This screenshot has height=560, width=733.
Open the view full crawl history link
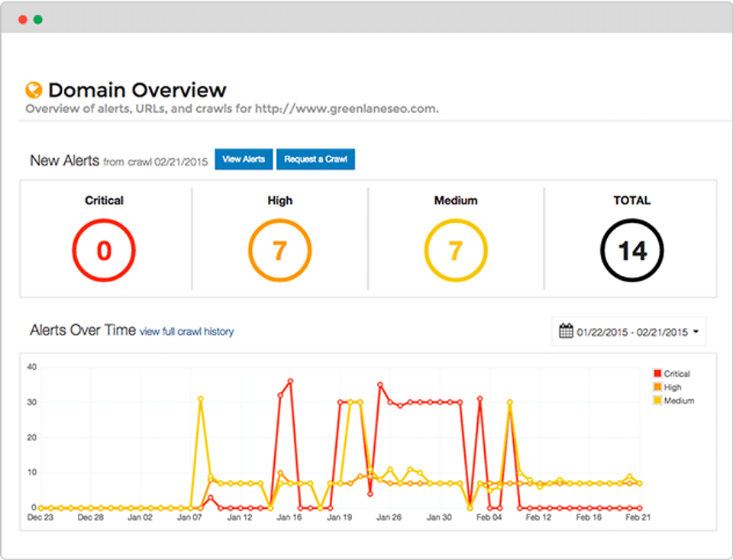pos(186,332)
